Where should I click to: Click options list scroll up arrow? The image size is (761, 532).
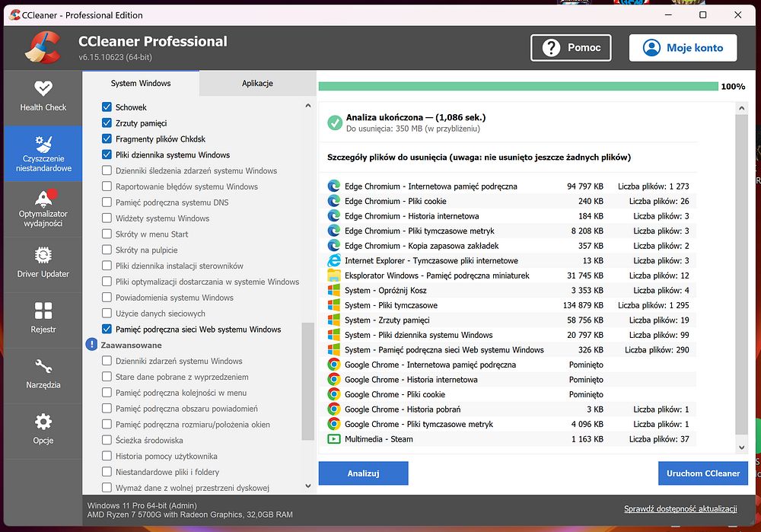[308, 105]
